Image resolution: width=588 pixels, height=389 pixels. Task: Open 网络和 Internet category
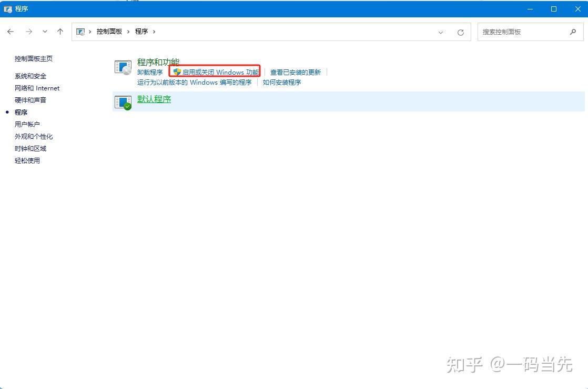37,88
